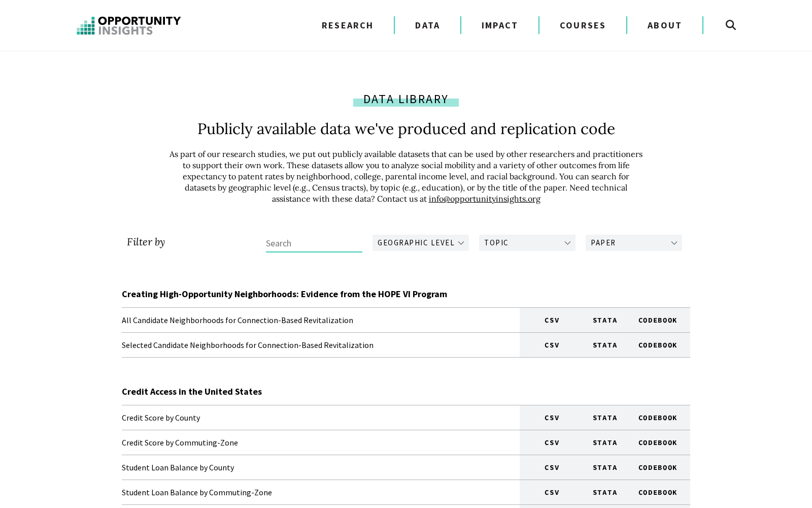Email info@opportunityinsights.org link
This screenshot has width=812, height=508.
pos(485,199)
